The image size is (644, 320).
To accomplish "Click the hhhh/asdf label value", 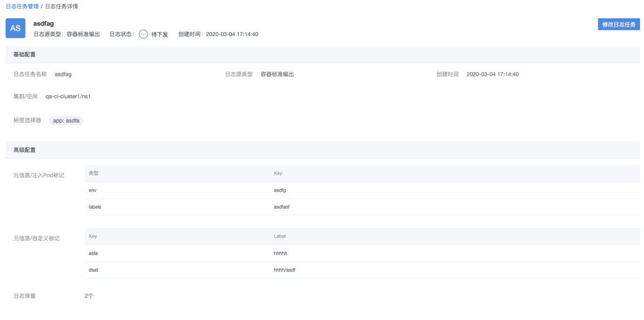I will pyautogui.click(x=285, y=270).
